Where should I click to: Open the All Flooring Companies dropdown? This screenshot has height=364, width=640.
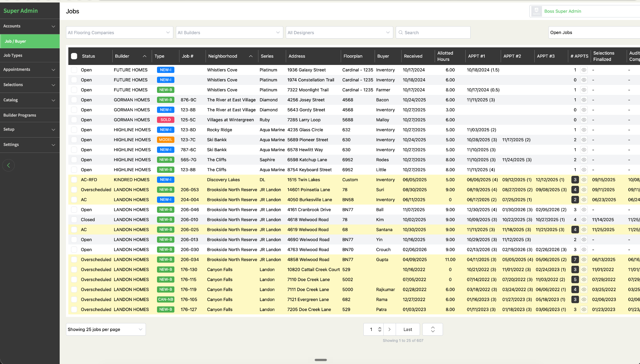coord(119,33)
